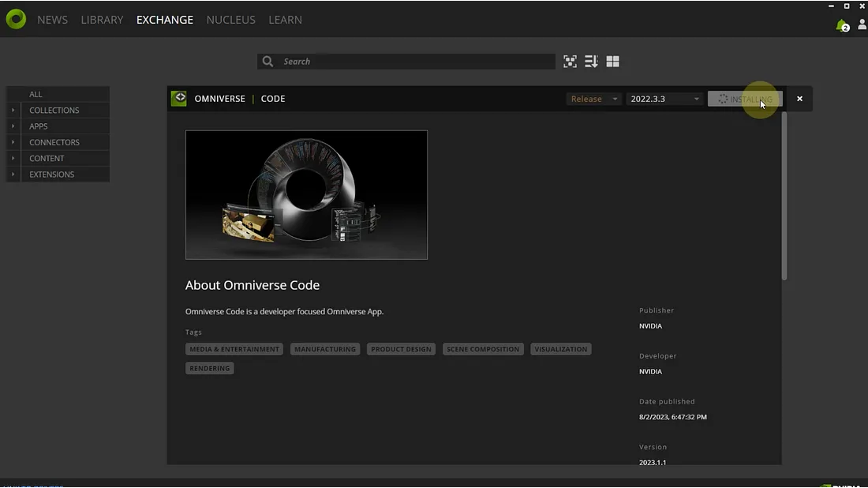
Task: Open the 2022.3.3 version dropdown
Action: click(664, 99)
